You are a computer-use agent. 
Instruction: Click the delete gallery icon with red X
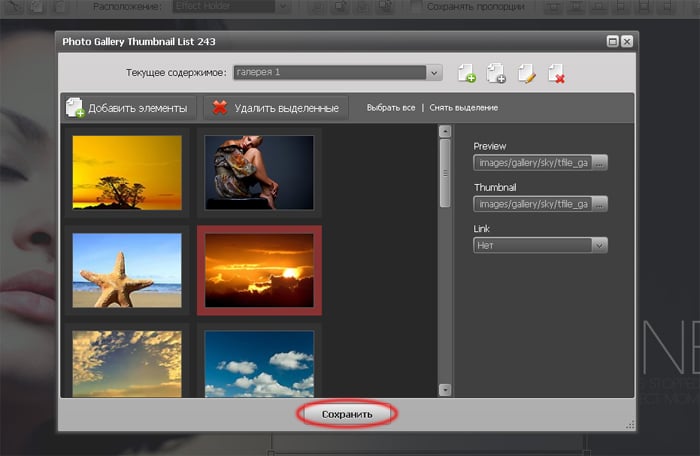click(x=557, y=73)
